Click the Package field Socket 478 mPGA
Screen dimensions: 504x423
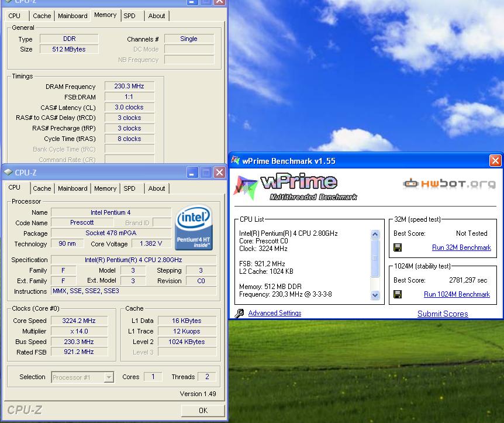tap(111, 233)
